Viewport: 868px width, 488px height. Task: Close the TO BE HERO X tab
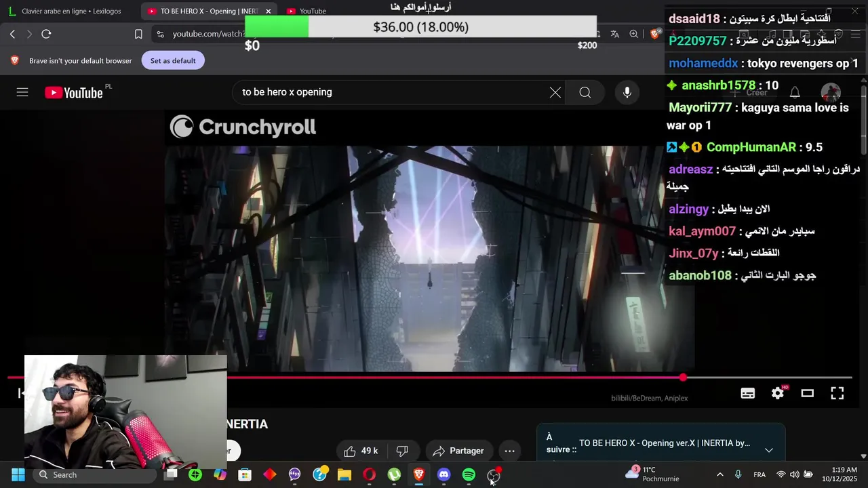click(x=268, y=11)
